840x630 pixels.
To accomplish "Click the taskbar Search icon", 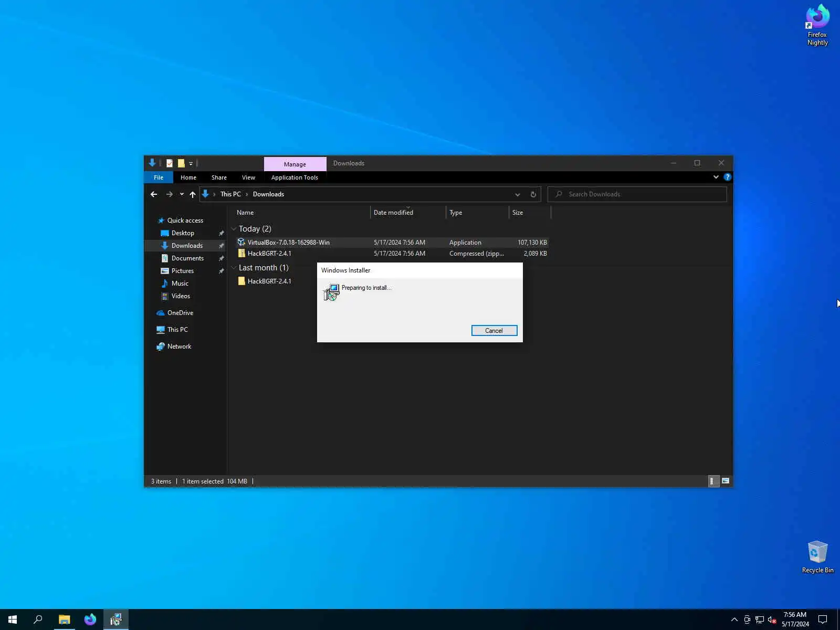I will click(38, 619).
